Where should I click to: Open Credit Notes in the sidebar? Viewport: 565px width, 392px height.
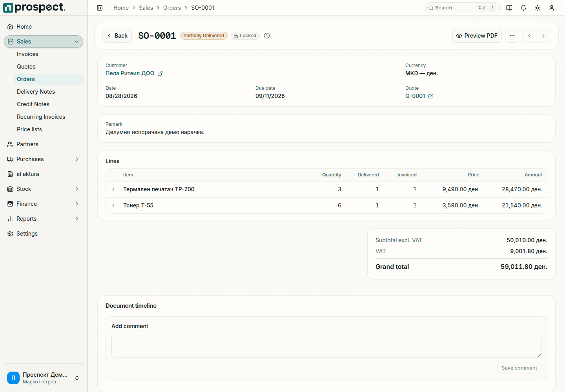click(48, 104)
